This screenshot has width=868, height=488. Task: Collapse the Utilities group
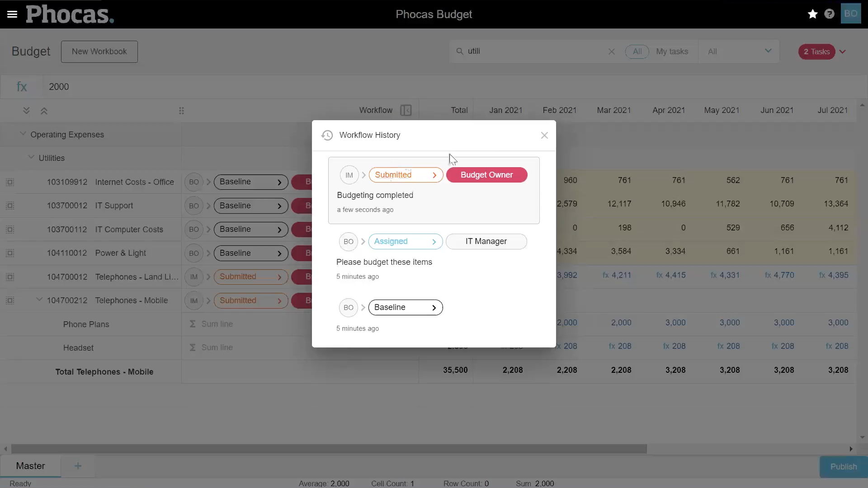31,158
